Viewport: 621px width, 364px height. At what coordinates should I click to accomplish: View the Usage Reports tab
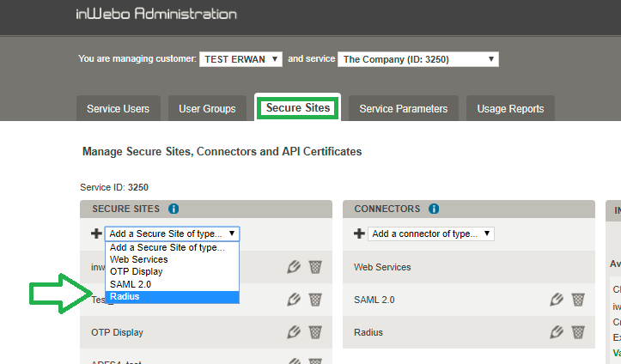pos(510,109)
